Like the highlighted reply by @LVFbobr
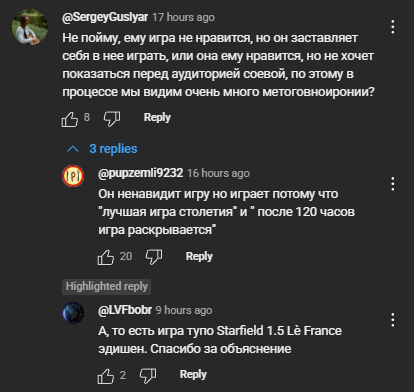The image size is (414, 392). coord(106,376)
